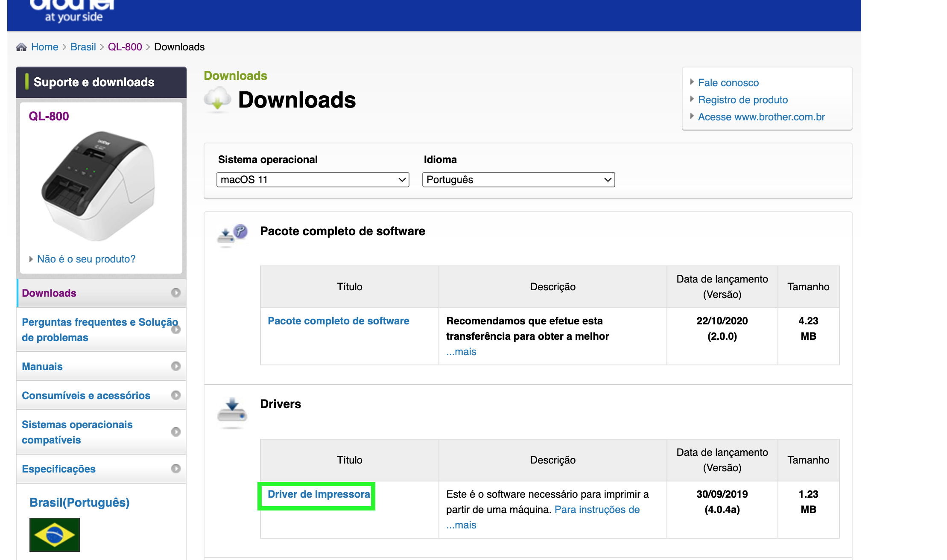
Task: Click arrow icon next to Perguntas frequentes
Action: (176, 330)
